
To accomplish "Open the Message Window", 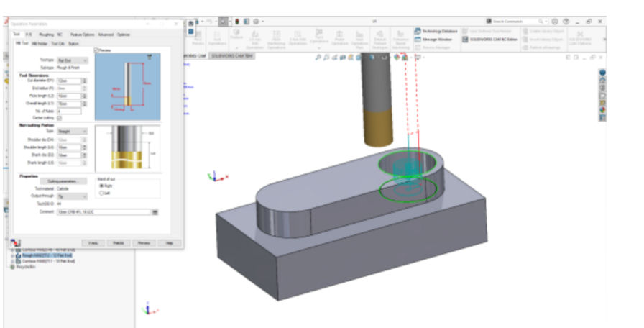I will tap(436, 40).
